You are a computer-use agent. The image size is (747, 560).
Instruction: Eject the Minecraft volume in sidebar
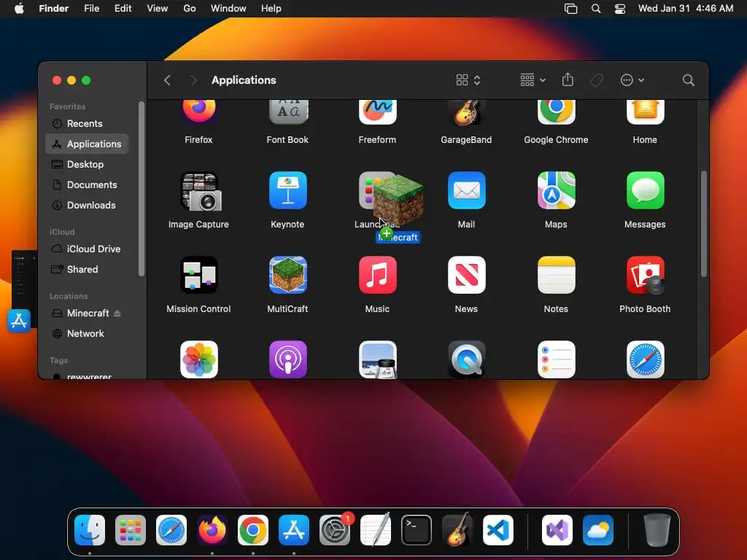(x=117, y=314)
